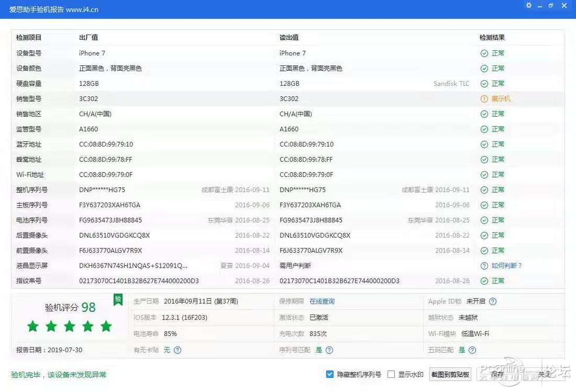Select the 越狱状态 value 未越狱
The image size is (576, 392).
click(x=468, y=317)
